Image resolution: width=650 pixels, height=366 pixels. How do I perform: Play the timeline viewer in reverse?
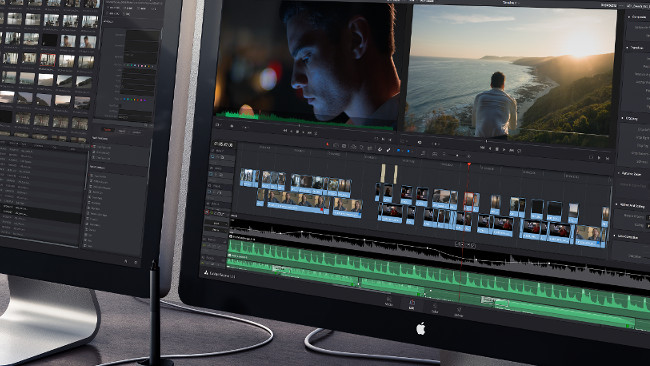pyautogui.click(x=490, y=148)
